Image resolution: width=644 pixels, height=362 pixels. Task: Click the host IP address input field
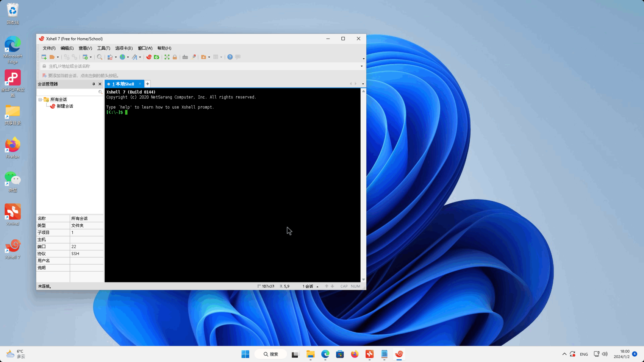click(x=203, y=66)
